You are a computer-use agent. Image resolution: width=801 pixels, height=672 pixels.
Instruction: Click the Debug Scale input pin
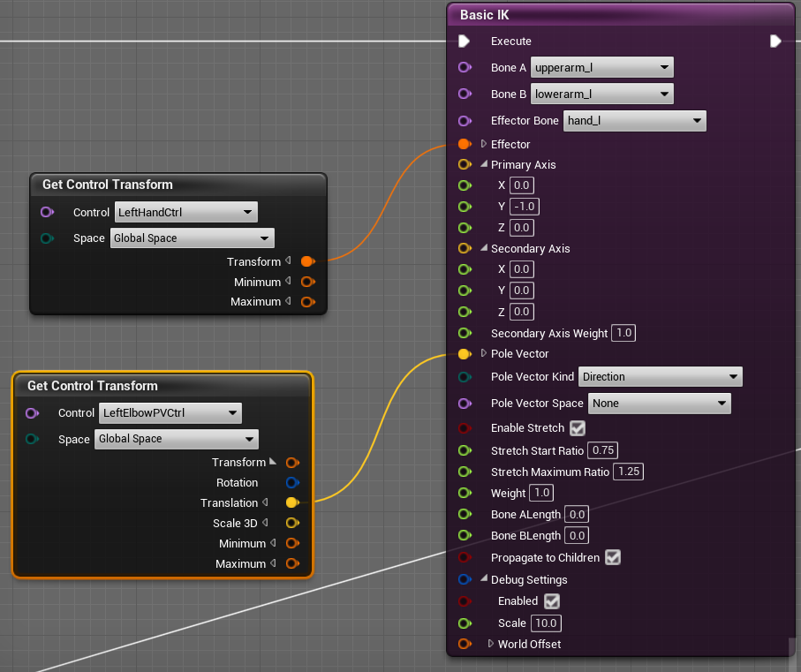[x=465, y=623]
